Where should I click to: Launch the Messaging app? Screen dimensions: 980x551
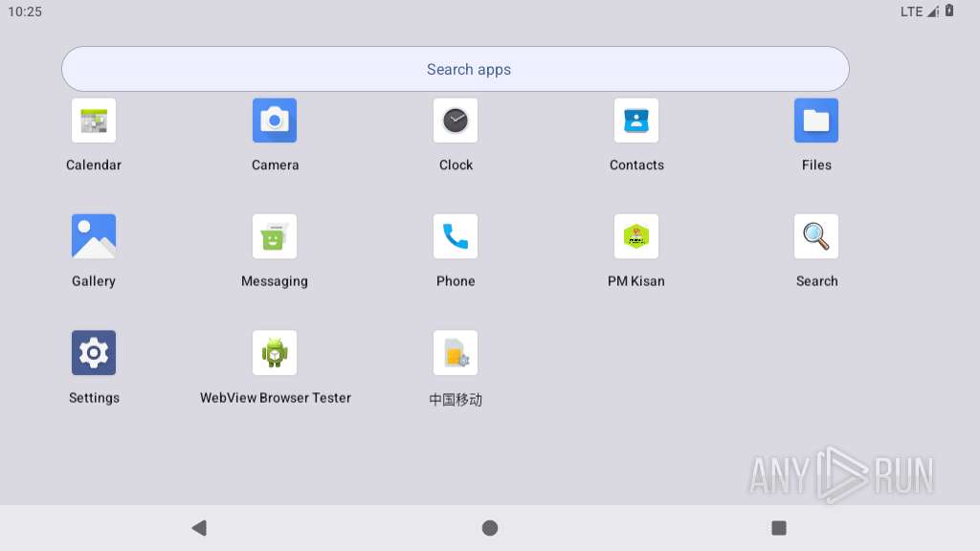275,236
